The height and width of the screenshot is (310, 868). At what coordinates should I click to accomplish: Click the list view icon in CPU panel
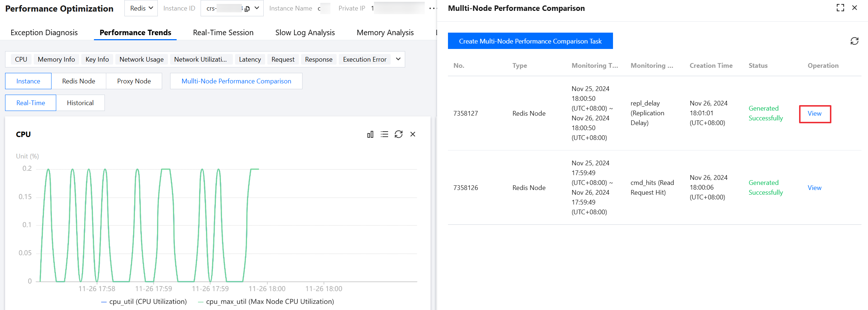[x=384, y=135]
